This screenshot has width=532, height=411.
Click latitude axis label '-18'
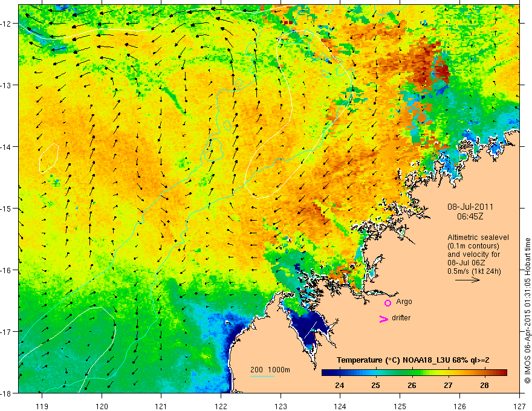coord(7,393)
